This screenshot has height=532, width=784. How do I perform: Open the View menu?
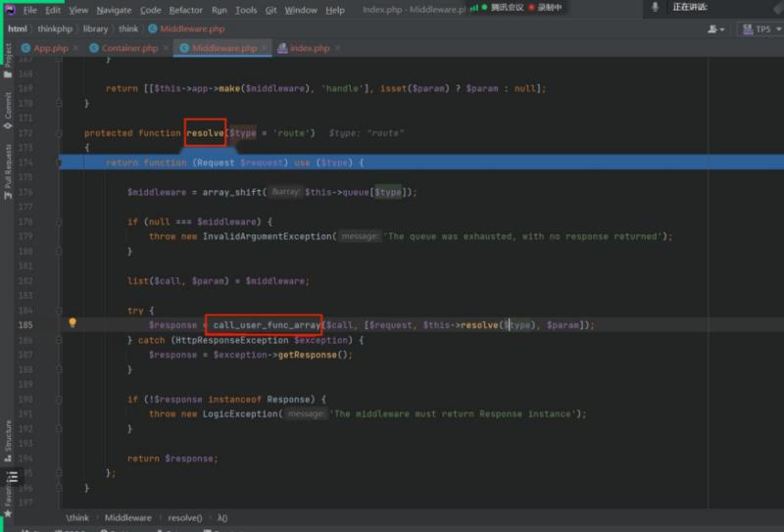(78, 10)
